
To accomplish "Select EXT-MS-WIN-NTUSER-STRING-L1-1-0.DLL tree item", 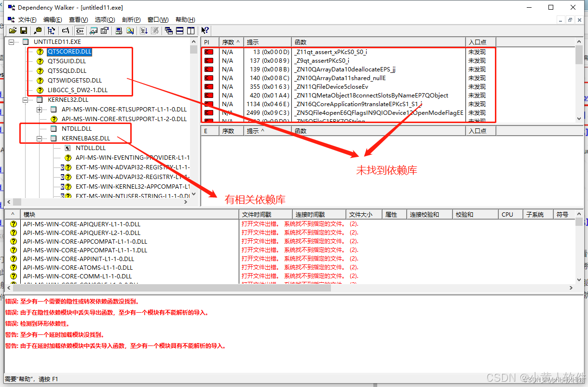I will pos(132,196).
